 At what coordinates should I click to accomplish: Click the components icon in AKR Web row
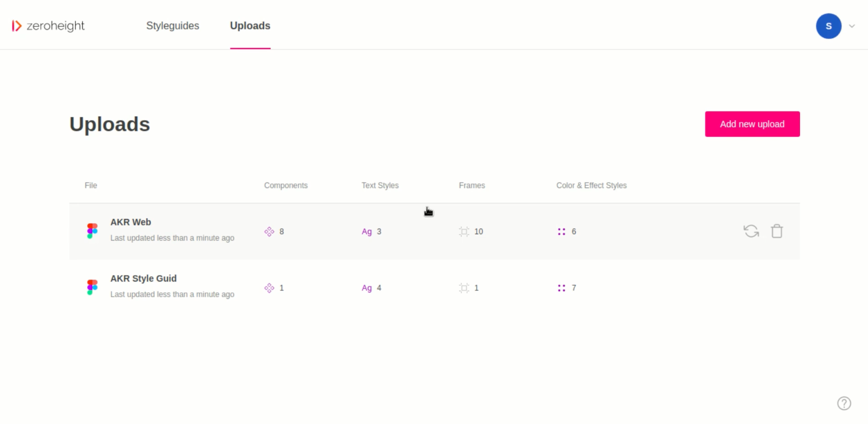point(269,231)
